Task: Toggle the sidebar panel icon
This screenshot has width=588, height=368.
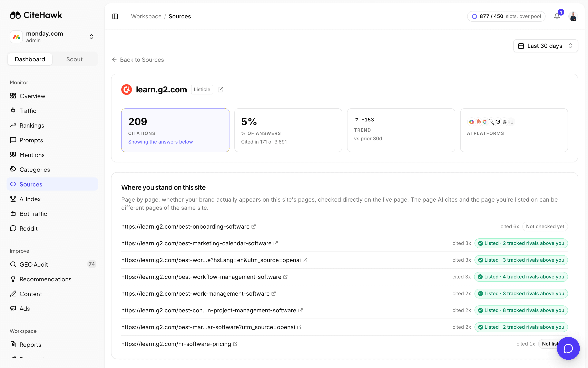Action: 115,16
